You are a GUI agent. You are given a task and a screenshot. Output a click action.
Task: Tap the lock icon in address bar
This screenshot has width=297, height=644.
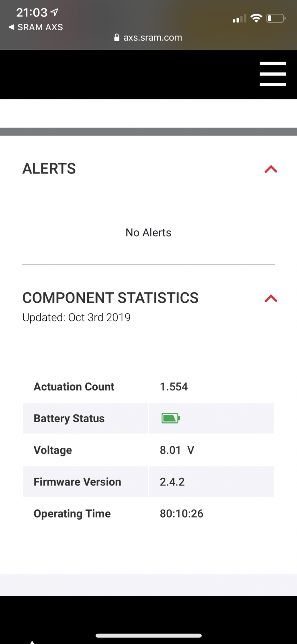pyautogui.click(x=117, y=37)
